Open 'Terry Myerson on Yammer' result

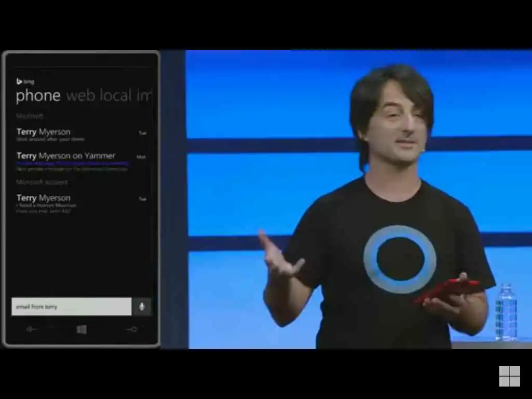click(x=82, y=162)
